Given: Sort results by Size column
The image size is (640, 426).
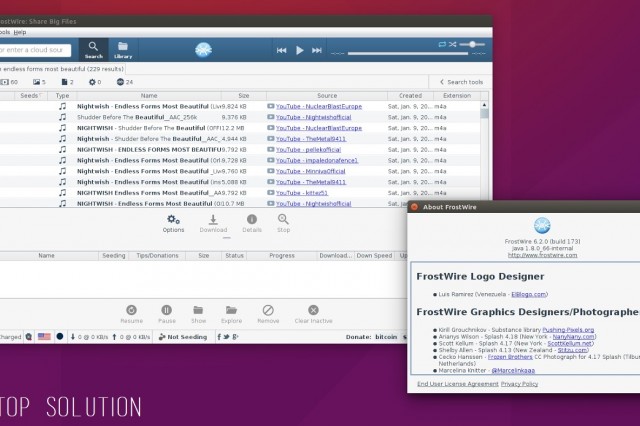Looking at the screenshot, I should pos(244,95).
